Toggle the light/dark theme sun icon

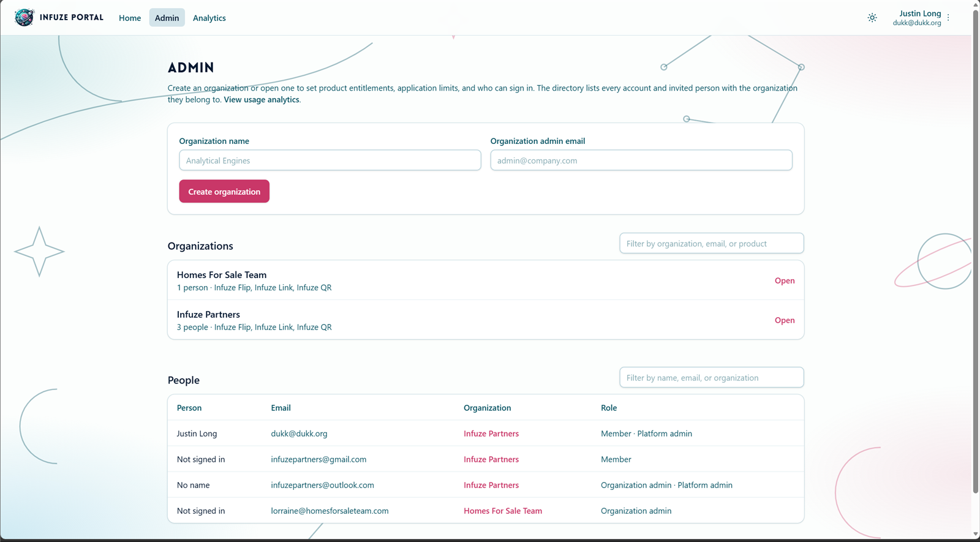(872, 18)
